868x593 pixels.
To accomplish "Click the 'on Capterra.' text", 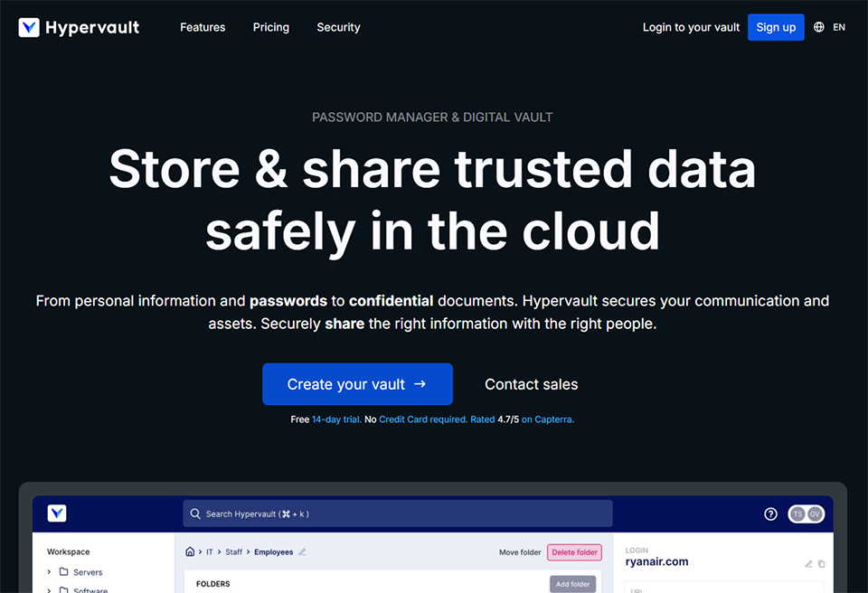I will coord(548,419).
